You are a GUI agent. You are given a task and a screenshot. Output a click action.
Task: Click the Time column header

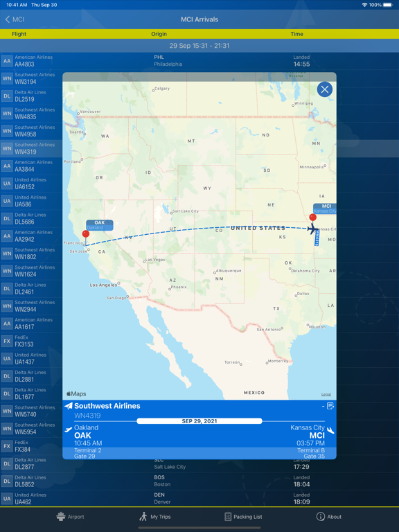297,34
